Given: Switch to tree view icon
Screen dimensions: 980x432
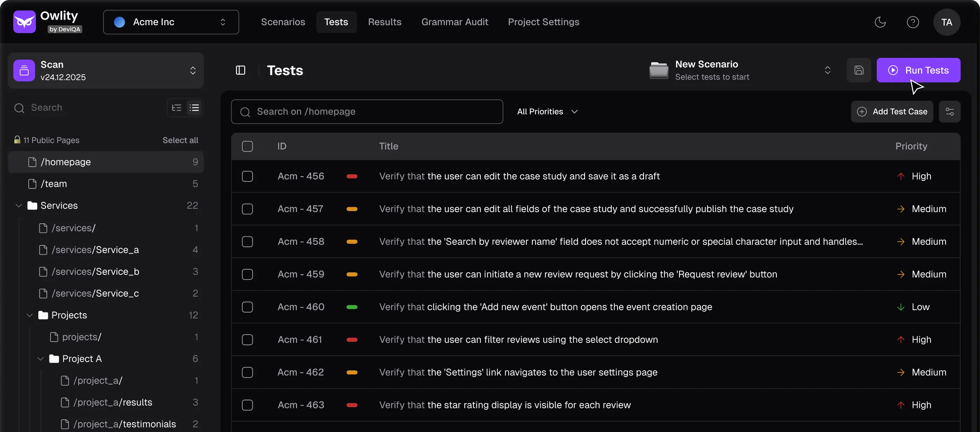Looking at the screenshot, I should 176,108.
